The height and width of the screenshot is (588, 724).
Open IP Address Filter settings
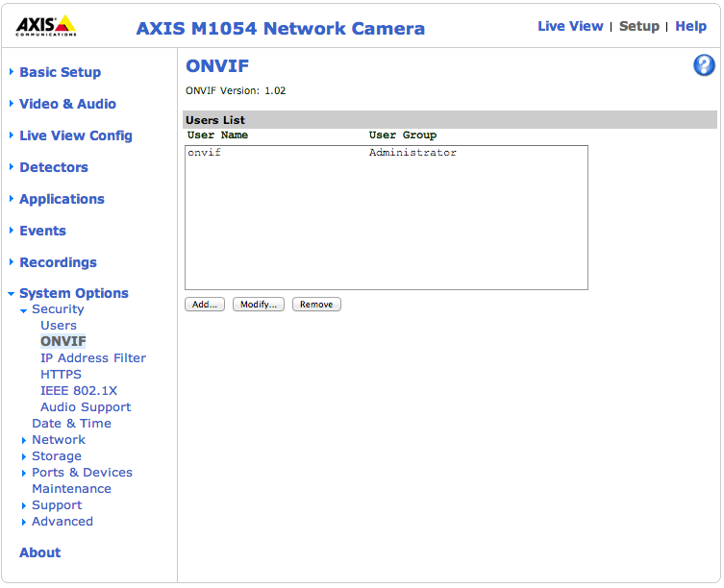coord(93,357)
